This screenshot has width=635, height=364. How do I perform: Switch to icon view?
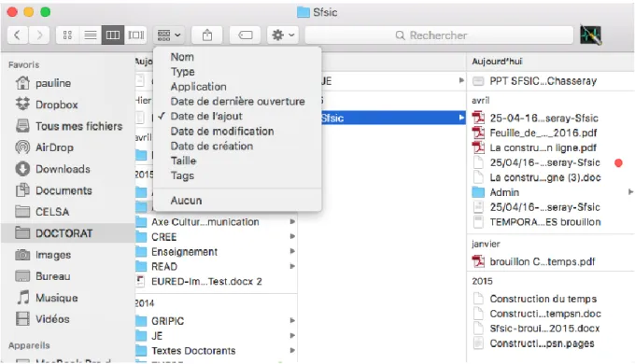click(67, 35)
